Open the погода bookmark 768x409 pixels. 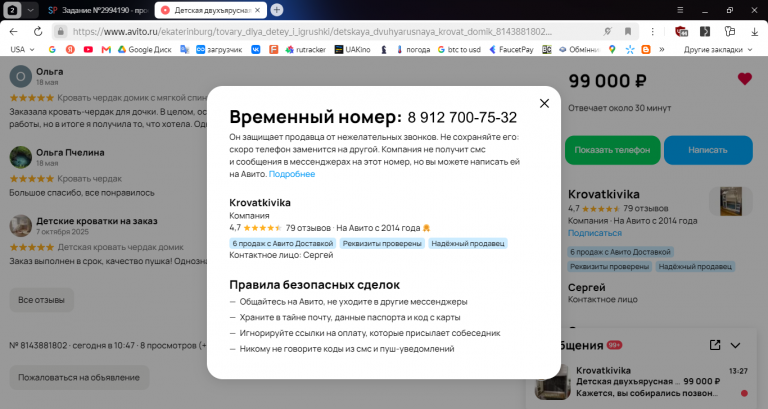coord(413,49)
